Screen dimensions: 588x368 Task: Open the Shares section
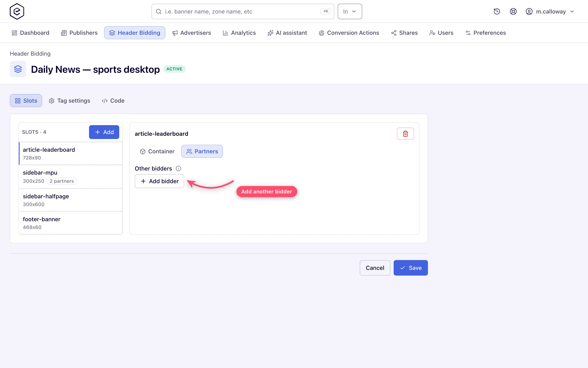[x=404, y=33]
